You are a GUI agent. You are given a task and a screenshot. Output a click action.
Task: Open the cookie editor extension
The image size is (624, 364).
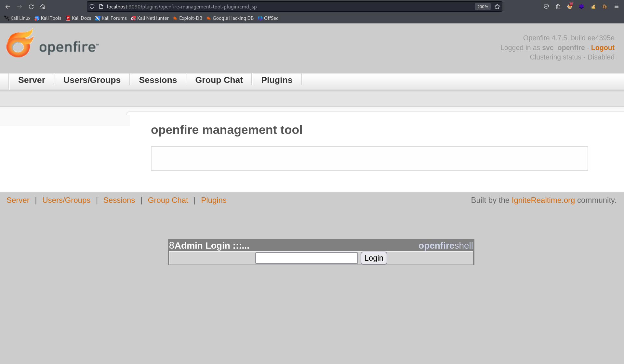605,6
